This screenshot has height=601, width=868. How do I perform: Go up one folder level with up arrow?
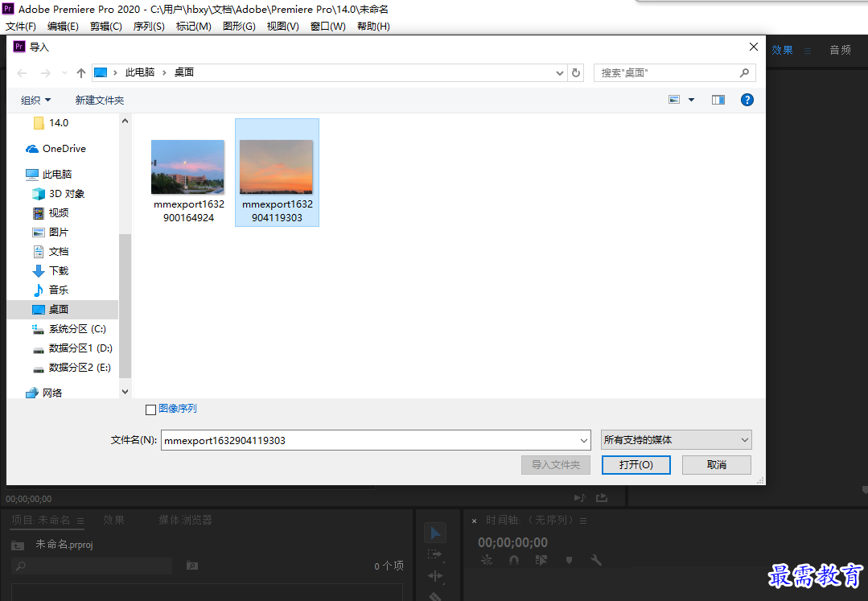[x=80, y=73]
